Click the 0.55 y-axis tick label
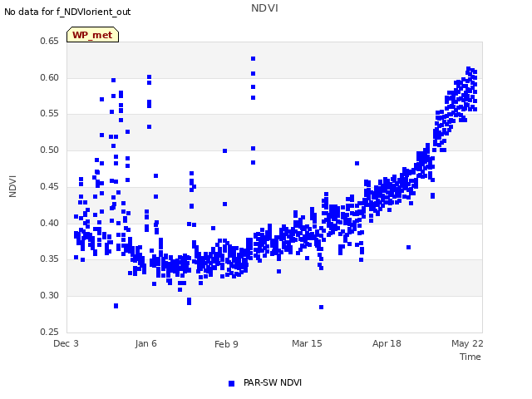Image resolution: width=532 pixels, height=399 pixels. pyautogui.click(x=49, y=114)
